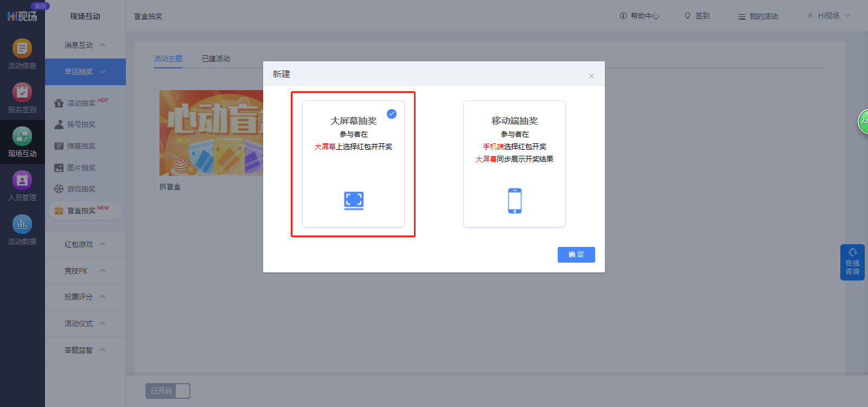
Task: Close the 新建 dialog
Action: coord(591,76)
